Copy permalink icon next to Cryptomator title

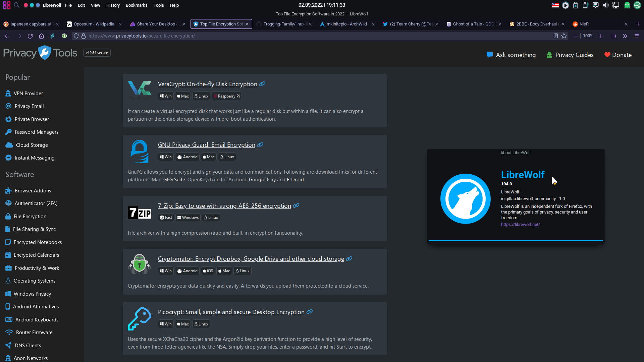[349, 259]
